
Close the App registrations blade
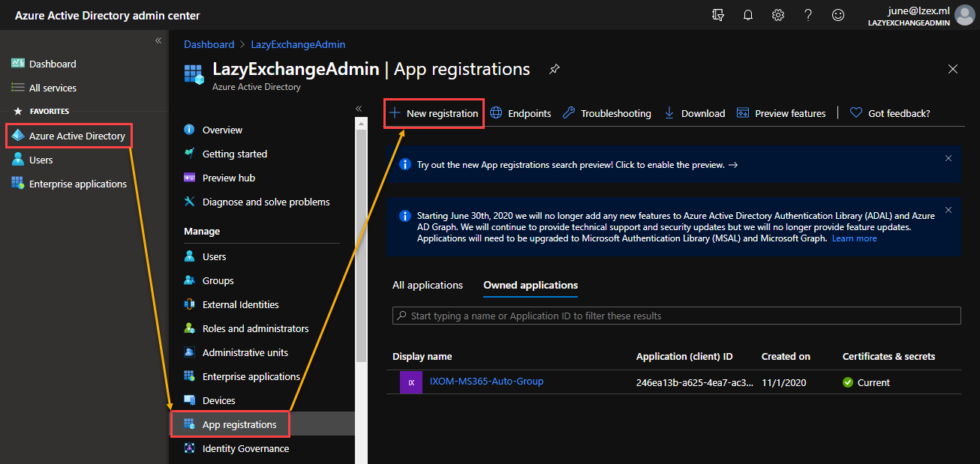click(x=953, y=69)
